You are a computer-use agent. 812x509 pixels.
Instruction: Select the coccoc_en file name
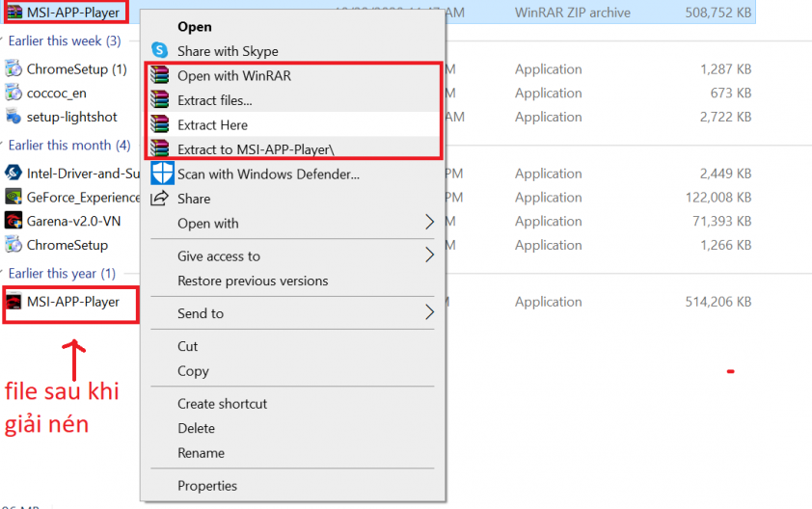click(57, 94)
